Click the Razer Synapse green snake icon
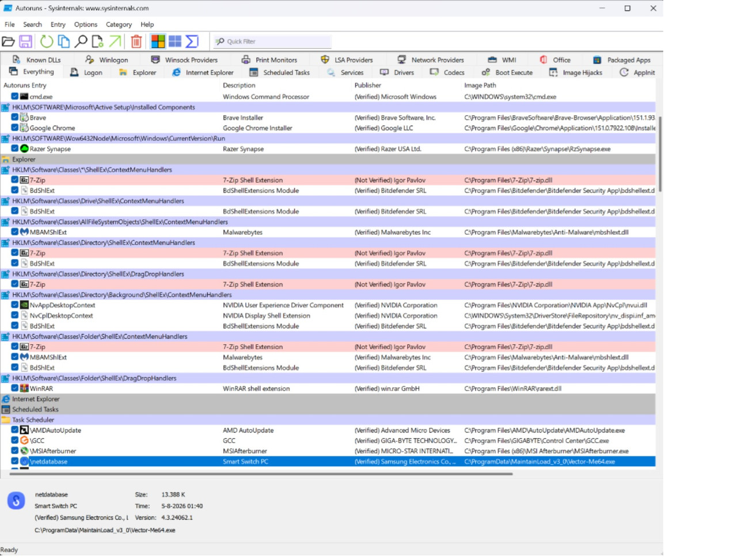The width and height of the screenshot is (737, 560). pyautogui.click(x=24, y=148)
